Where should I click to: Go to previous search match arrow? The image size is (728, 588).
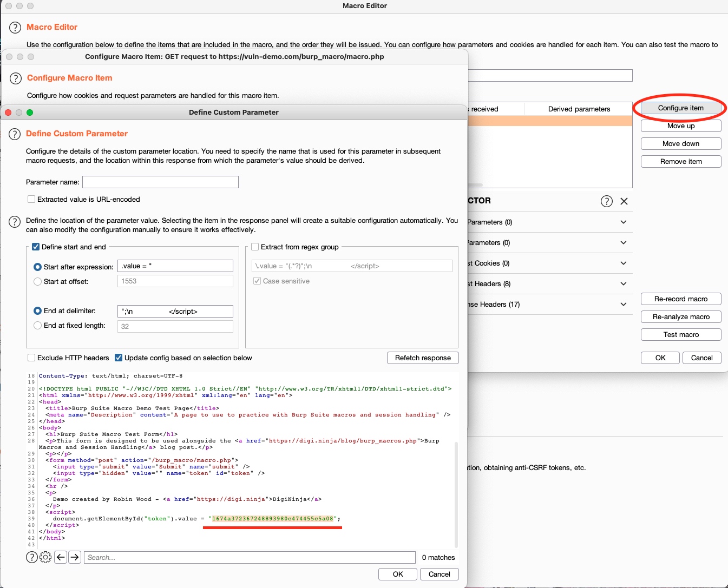pyautogui.click(x=61, y=557)
